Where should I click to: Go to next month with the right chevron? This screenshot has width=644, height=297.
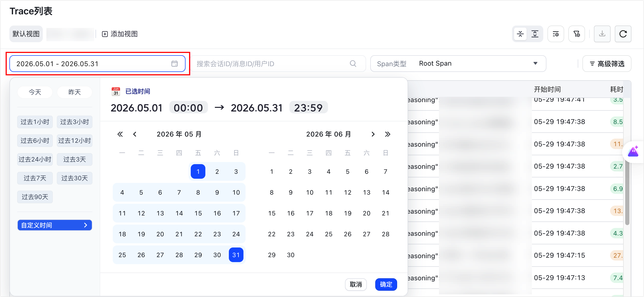pyautogui.click(x=373, y=134)
